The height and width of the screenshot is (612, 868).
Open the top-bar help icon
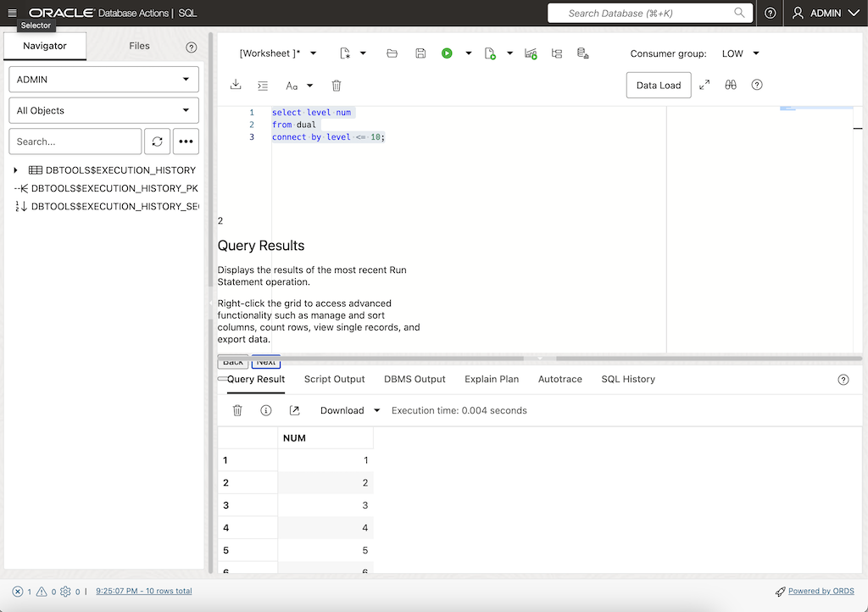[x=770, y=13]
